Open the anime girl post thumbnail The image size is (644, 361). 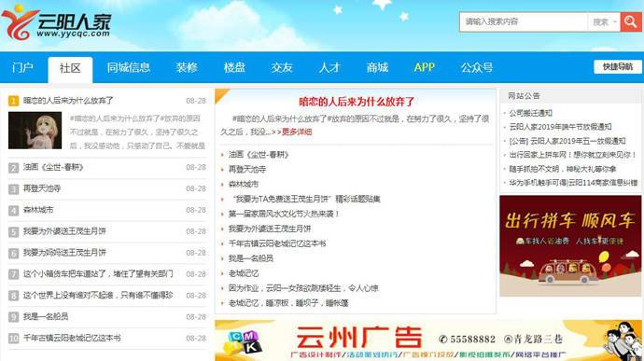pos(35,131)
